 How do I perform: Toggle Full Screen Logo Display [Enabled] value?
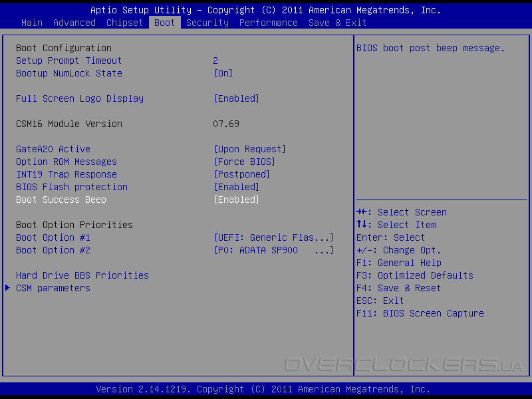click(237, 98)
